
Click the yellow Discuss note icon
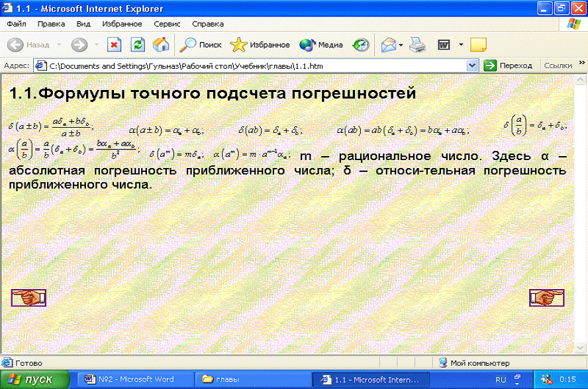[478, 45]
